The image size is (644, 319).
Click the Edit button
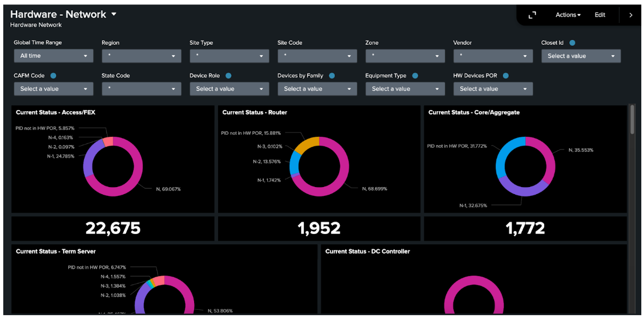pyautogui.click(x=600, y=15)
